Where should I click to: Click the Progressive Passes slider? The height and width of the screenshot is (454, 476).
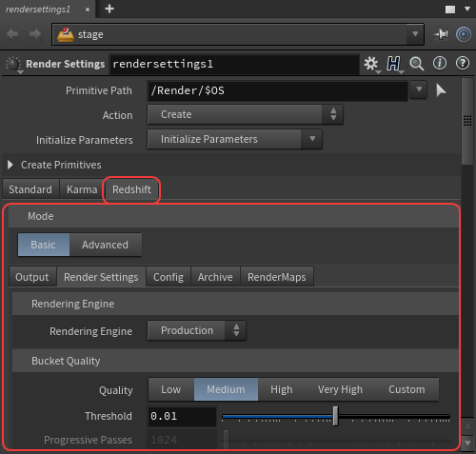pyautogui.click(x=336, y=440)
